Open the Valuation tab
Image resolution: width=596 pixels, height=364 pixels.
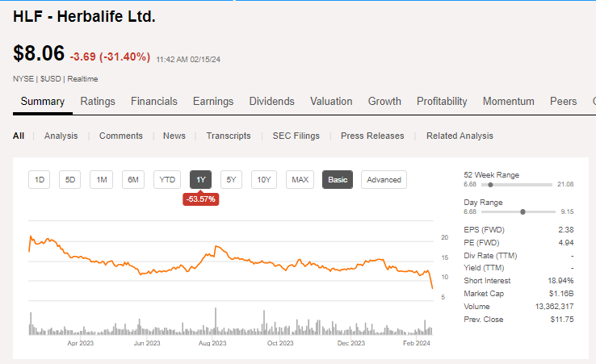pyautogui.click(x=331, y=102)
